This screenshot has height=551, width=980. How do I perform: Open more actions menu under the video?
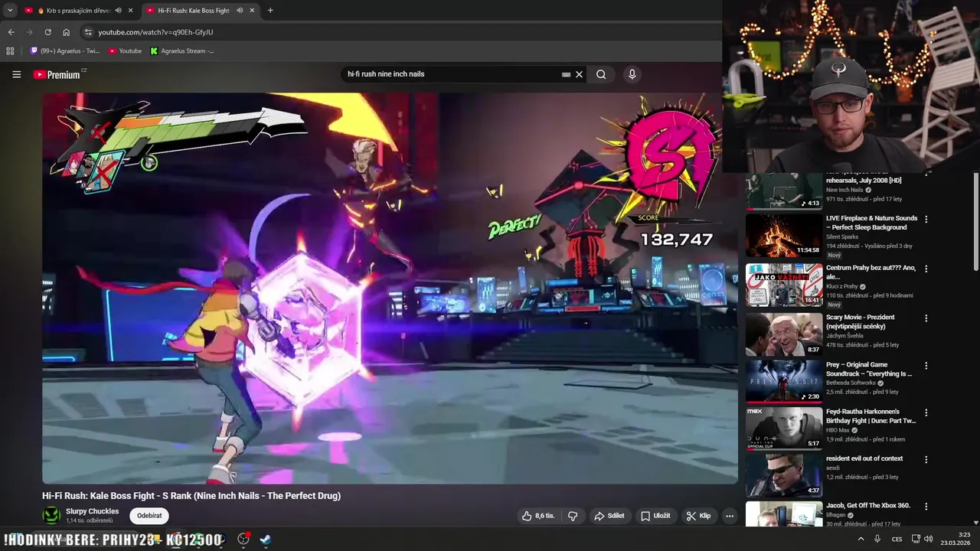[x=730, y=516]
